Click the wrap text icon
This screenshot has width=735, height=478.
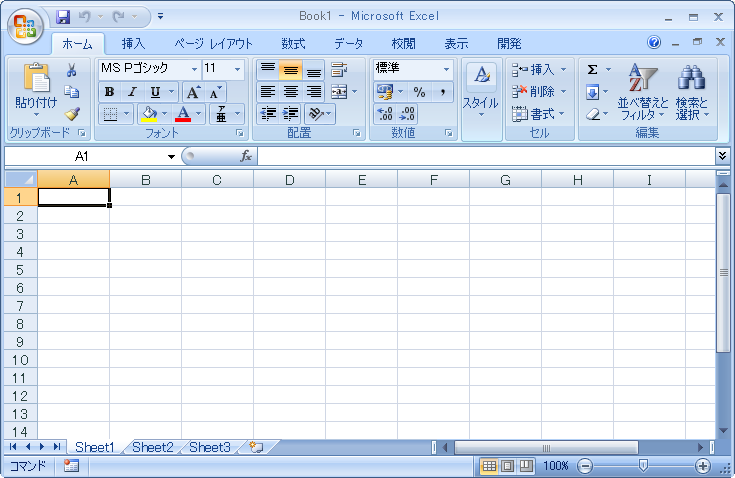[339, 70]
